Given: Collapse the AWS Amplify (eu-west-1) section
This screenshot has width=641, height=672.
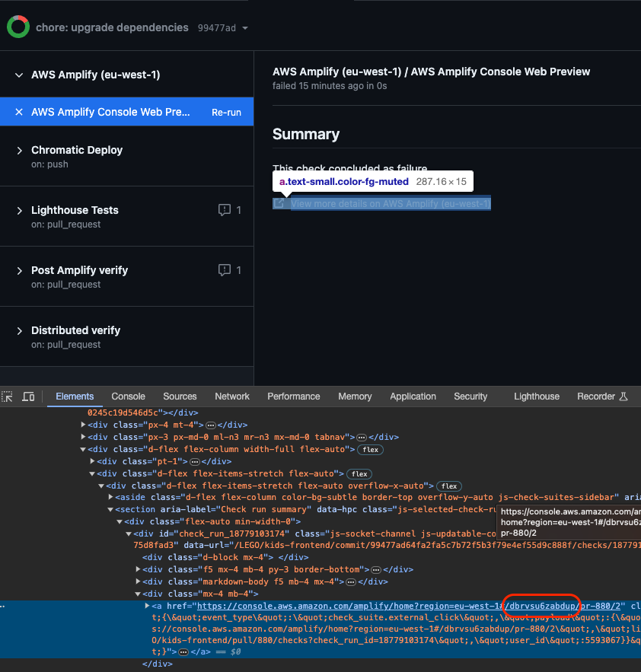Looking at the screenshot, I should (x=18, y=75).
